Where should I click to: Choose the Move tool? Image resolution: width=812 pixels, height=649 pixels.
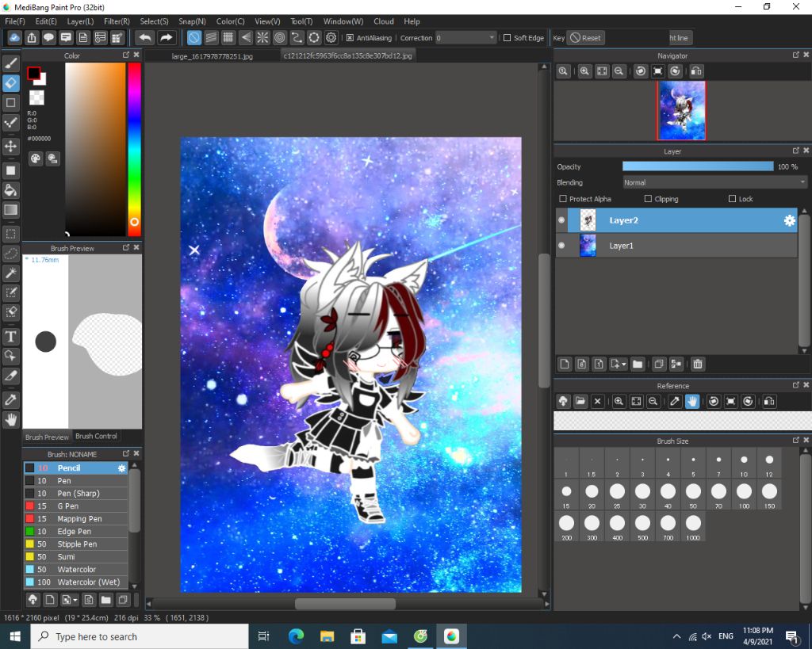pyautogui.click(x=11, y=146)
